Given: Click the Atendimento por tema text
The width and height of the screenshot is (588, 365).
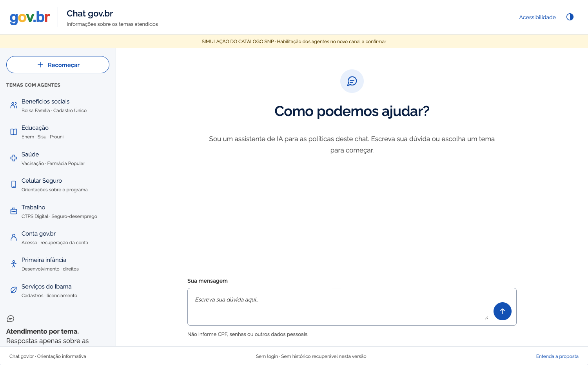Looking at the screenshot, I should (x=42, y=331).
